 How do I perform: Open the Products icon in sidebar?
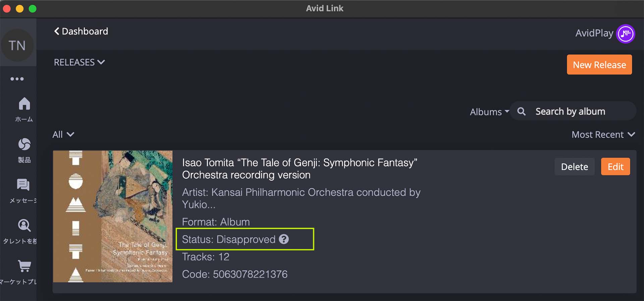pyautogui.click(x=24, y=145)
